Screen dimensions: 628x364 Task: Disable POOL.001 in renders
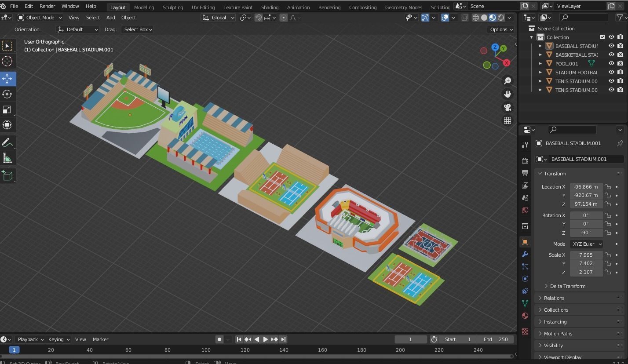pos(620,63)
